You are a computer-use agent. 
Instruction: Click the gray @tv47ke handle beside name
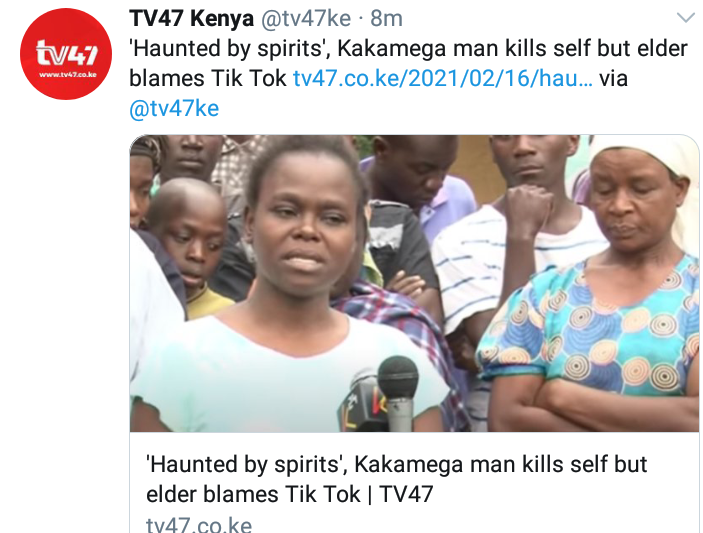[x=306, y=19]
